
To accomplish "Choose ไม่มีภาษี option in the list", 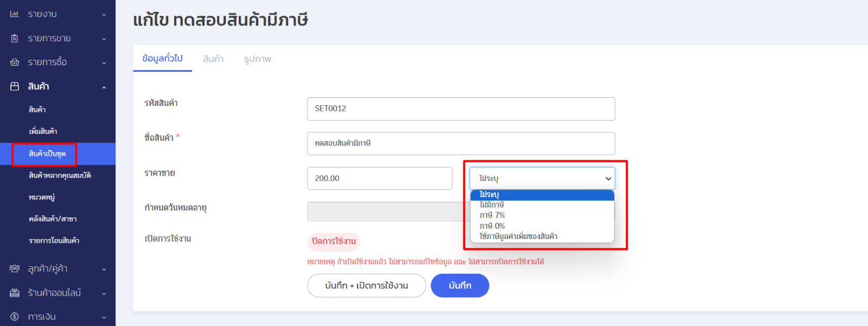I will coord(492,205).
